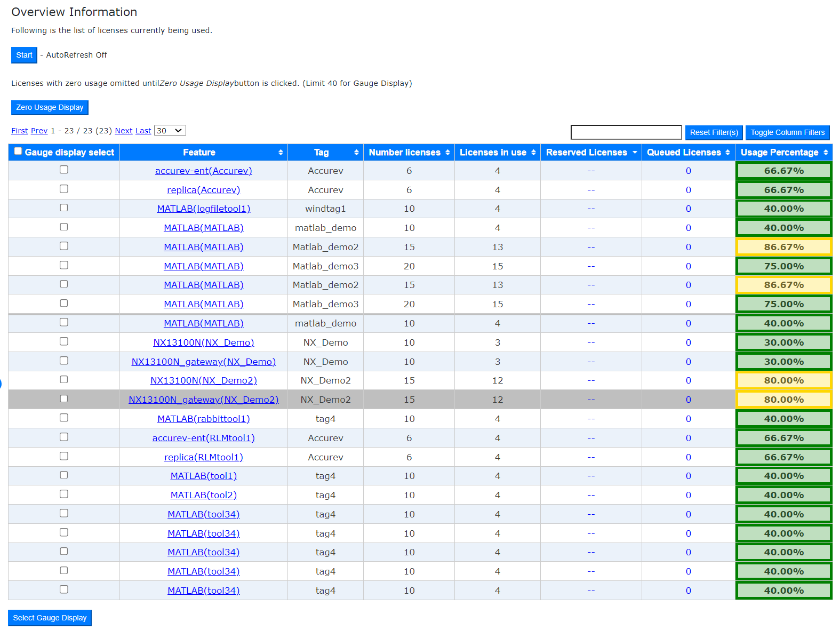Click the Reset Filter(s) button
Image resolution: width=840 pixels, height=630 pixels.
click(714, 132)
